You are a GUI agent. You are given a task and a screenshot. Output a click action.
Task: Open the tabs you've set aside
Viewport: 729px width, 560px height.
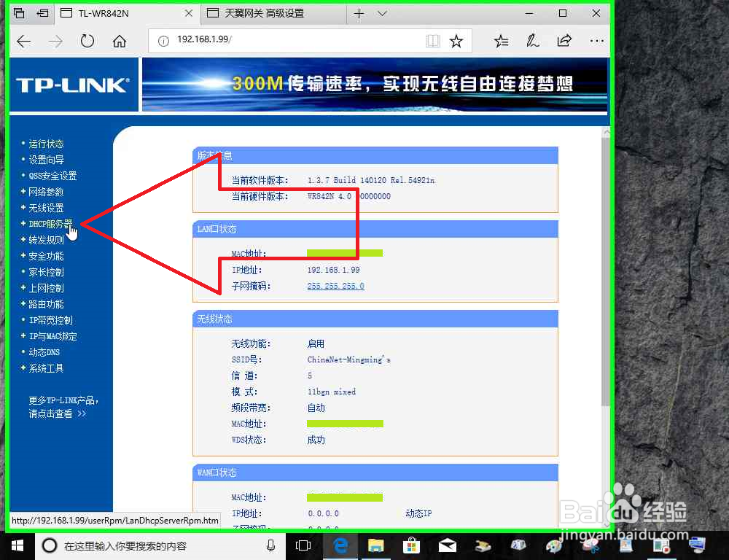[19, 13]
